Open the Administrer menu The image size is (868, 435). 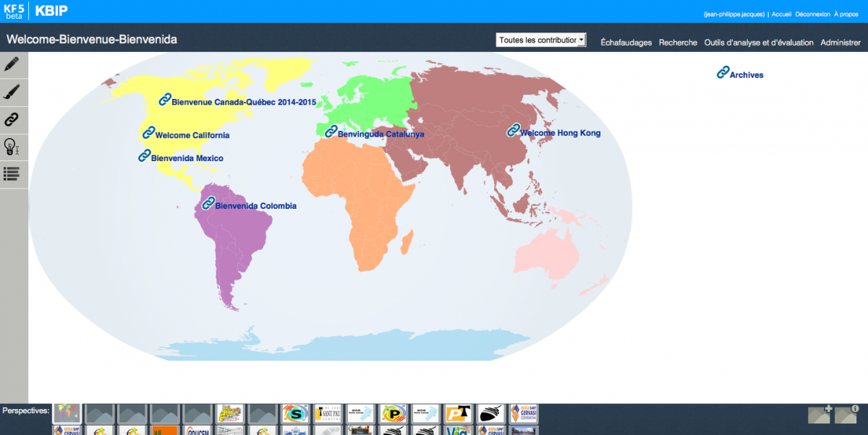click(841, 43)
